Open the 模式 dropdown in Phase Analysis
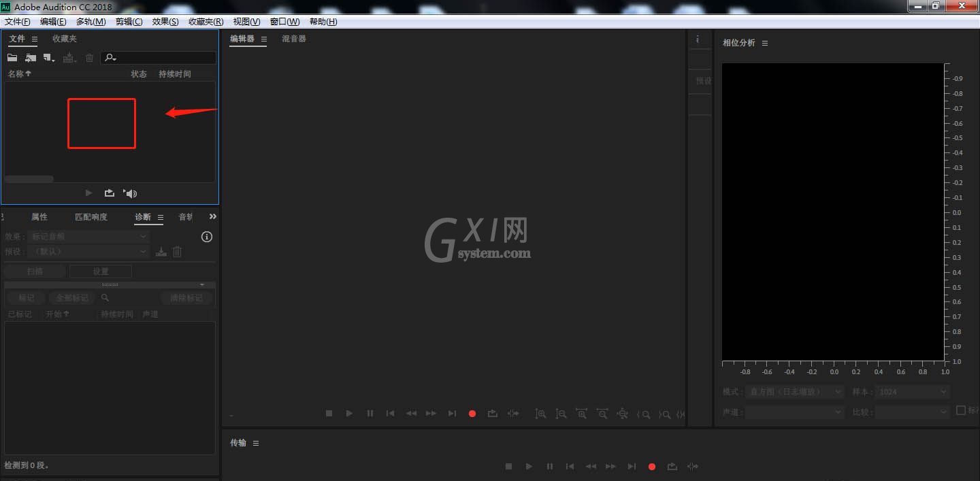Screen dimensions: 980x481 coord(795,392)
